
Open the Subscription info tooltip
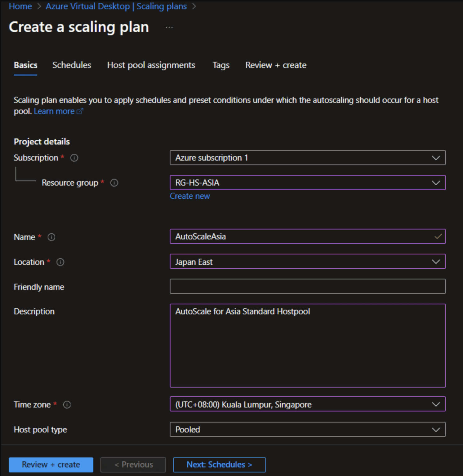pyautogui.click(x=74, y=158)
